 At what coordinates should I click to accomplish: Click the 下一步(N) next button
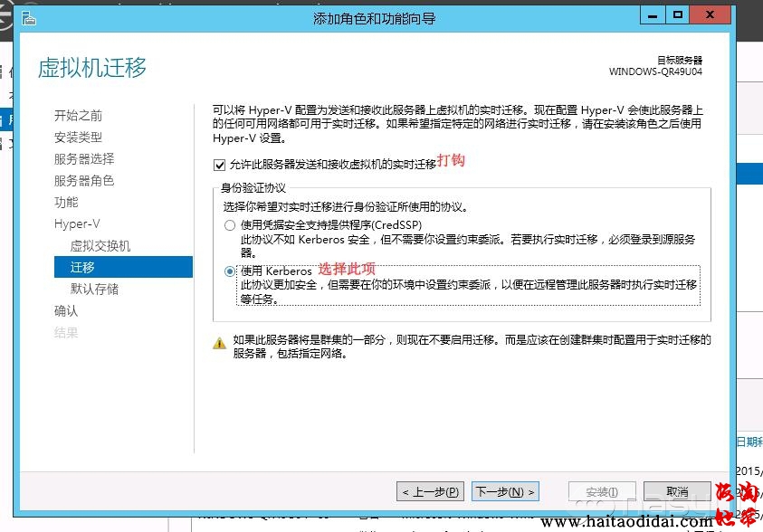pyautogui.click(x=505, y=492)
